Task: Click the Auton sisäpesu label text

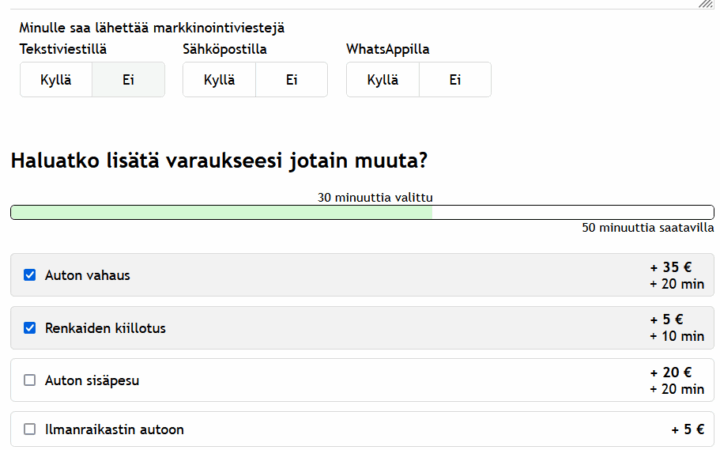Action: click(x=92, y=380)
